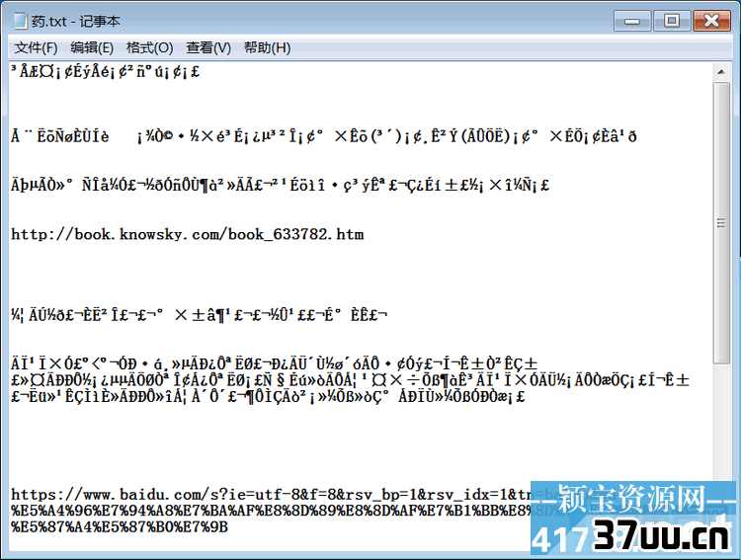Close the 药.txt Notepad window
This screenshot has width=741, height=560.
tap(711, 22)
